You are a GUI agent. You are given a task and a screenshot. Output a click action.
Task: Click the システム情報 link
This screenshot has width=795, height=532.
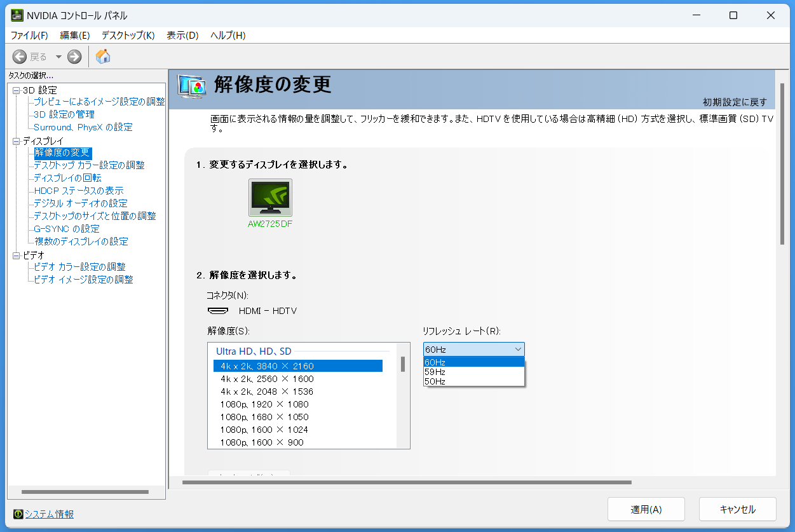(x=49, y=514)
